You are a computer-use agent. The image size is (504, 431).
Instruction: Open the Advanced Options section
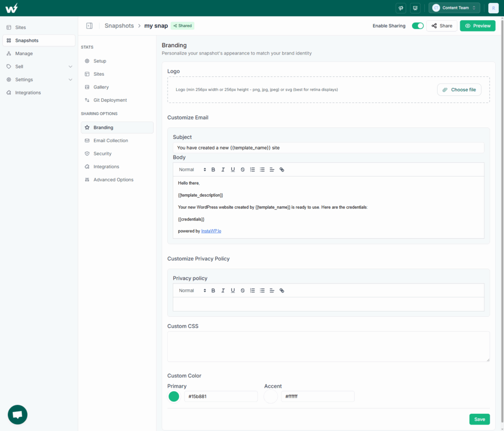pos(117,180)
